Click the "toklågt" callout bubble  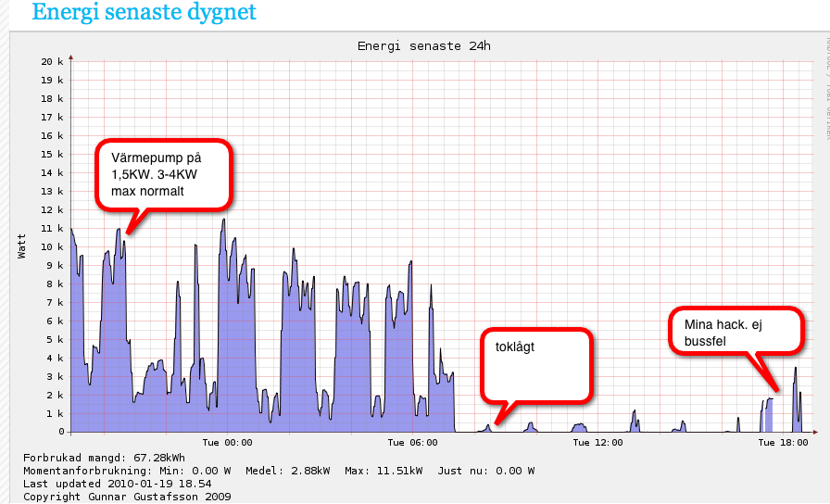(536, 364)
